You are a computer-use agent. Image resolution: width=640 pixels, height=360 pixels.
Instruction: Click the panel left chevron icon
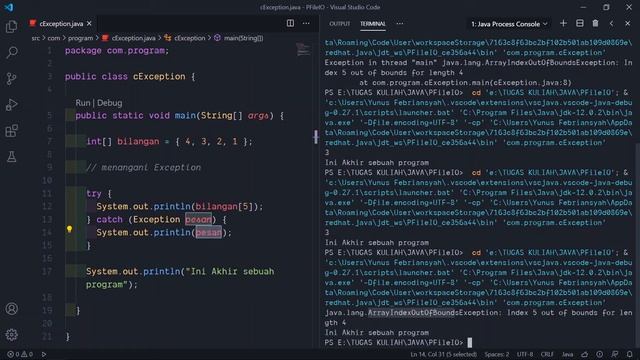(x=611, y=24)
